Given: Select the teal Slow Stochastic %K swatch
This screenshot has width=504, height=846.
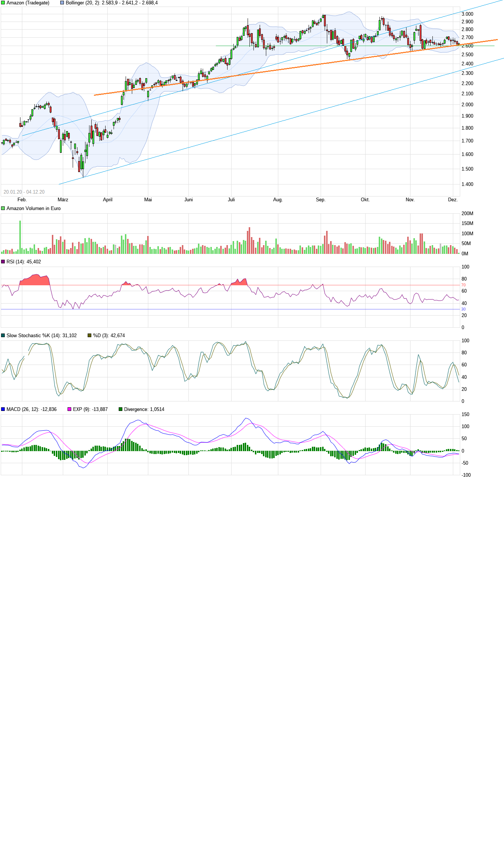Looking at the screenshot, I should [3, 336].
